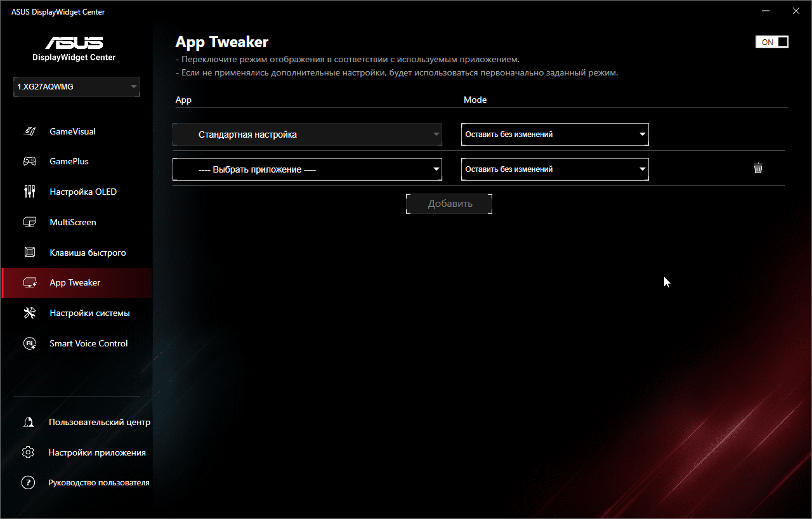Image resolution: width=812 pixels, height=519 pixels.
Task: Click the ASUS logo in the sidebar
Action: [74, 43]
